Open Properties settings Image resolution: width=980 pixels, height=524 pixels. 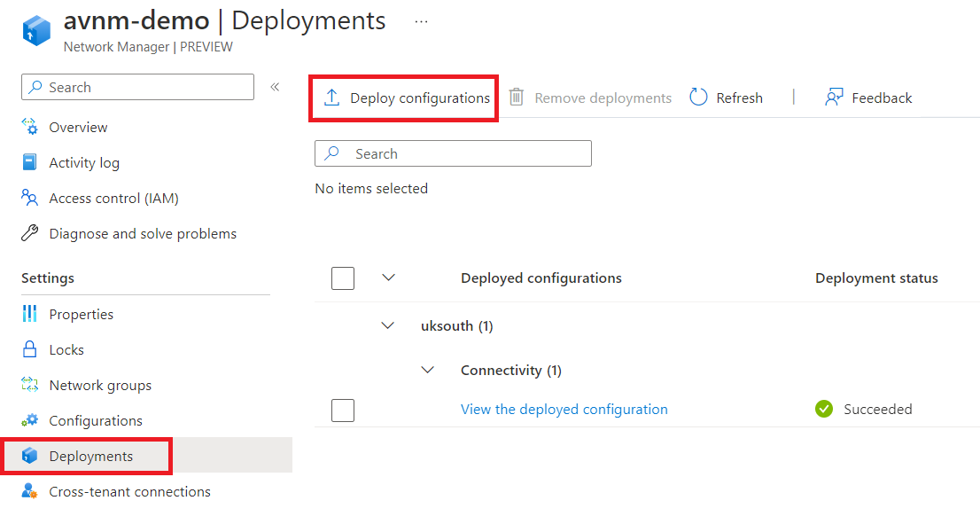(x=82, y=315)
